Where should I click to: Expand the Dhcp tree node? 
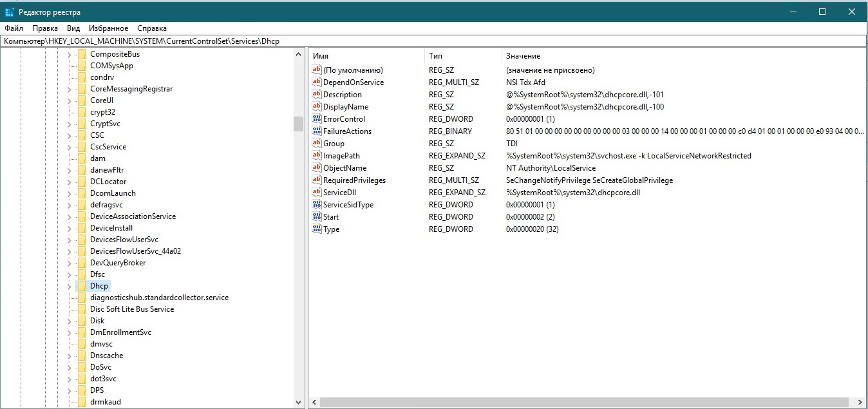(x=69, y=286)
